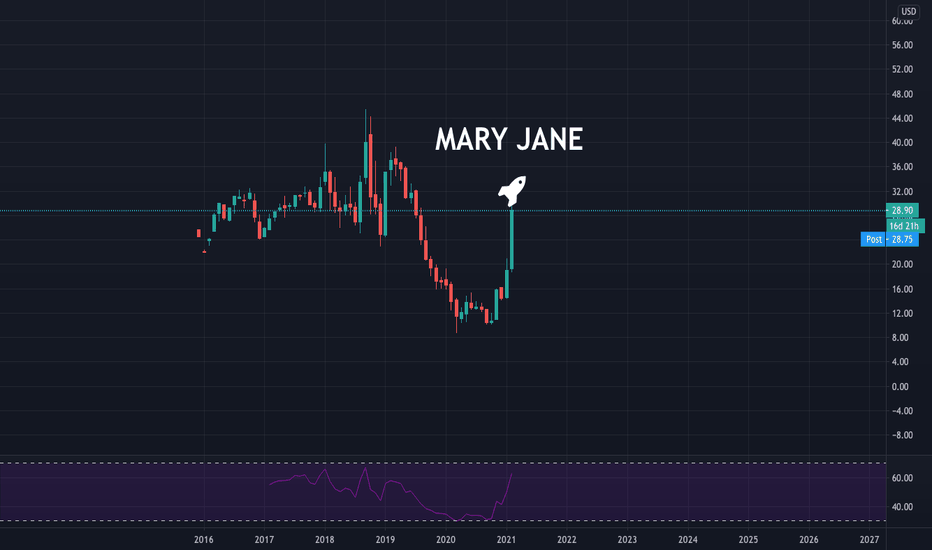The height and width of the screenshot is (550, 932).
Task: Click the Post 28.75 price label
Action: click(x=890, y=239)
